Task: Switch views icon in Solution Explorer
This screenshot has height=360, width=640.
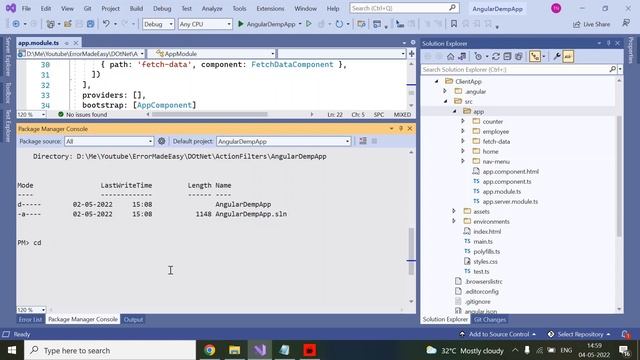Action: [x=462, y=56]
